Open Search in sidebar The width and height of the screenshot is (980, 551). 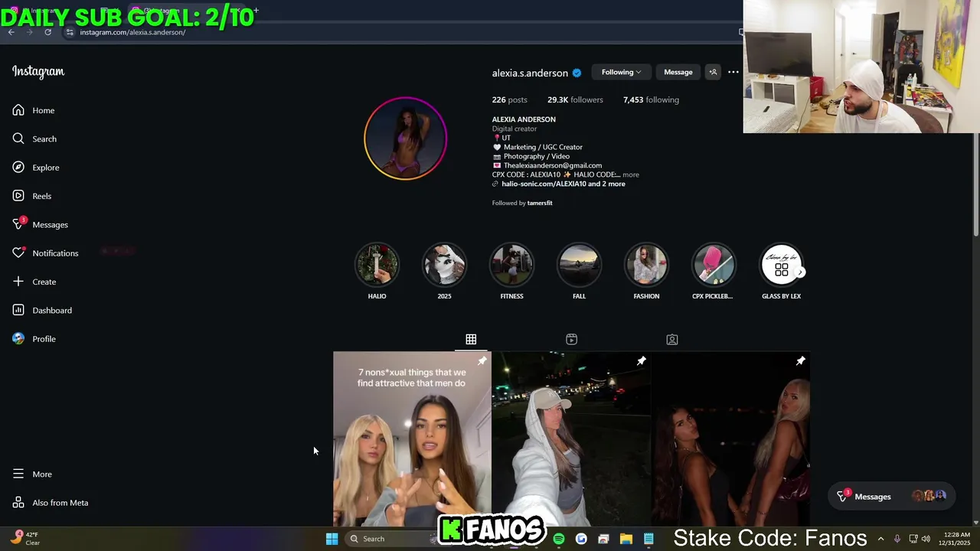click(x=34, y=139)
